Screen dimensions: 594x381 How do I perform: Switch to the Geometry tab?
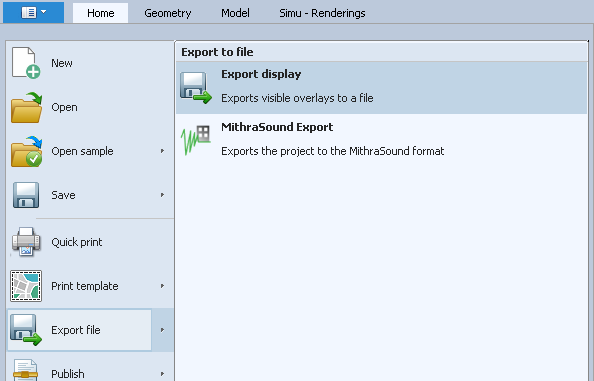167,13
